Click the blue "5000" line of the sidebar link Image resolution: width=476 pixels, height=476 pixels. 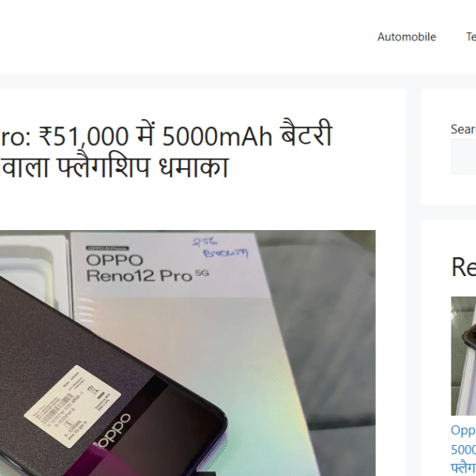463,450
